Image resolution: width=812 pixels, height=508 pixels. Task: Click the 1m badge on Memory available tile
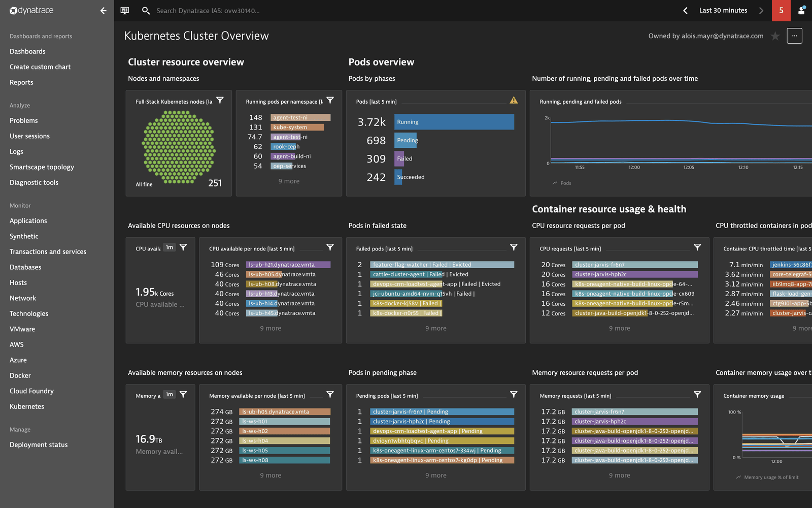point(170,394)
